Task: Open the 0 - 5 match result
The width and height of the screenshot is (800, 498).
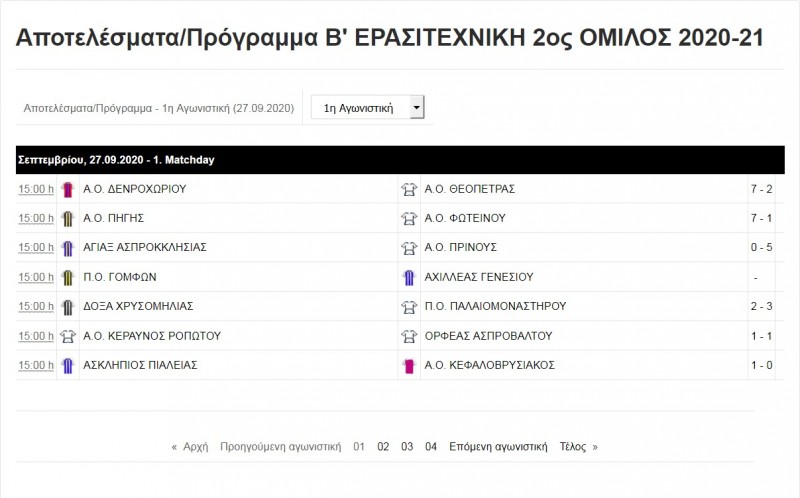Action: click(x=761, y=248)
